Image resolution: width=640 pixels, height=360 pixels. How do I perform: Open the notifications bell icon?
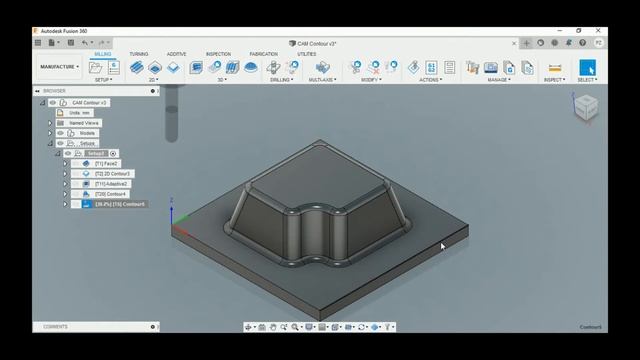(x=569, y=42)
